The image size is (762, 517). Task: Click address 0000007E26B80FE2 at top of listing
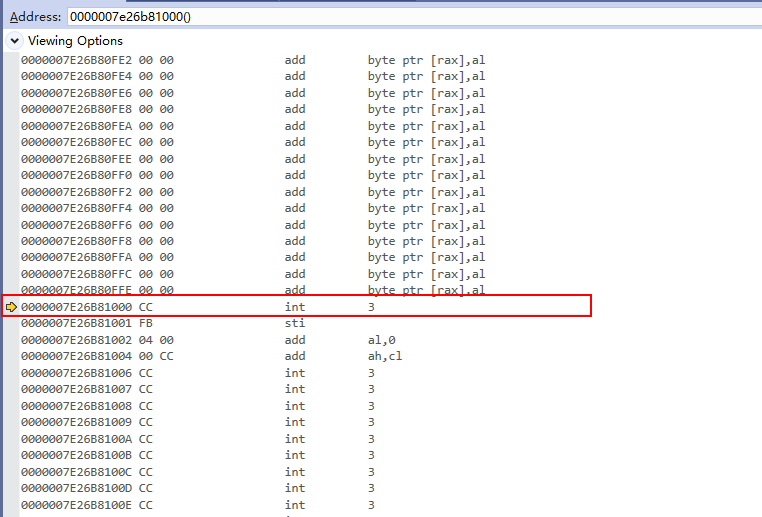tap(76, 60)
